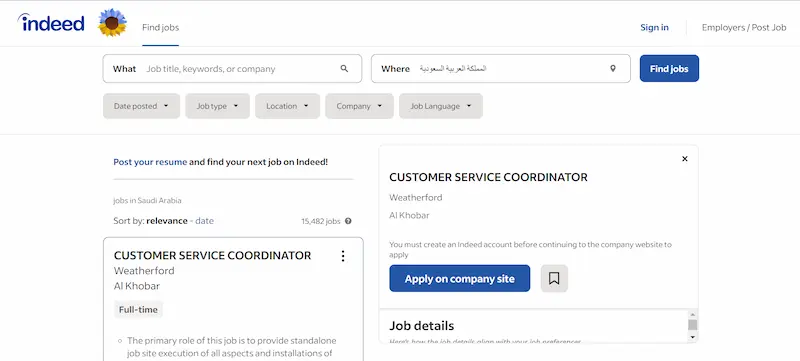Open the Company filter dropdown
800x361 pixels.
359,106
